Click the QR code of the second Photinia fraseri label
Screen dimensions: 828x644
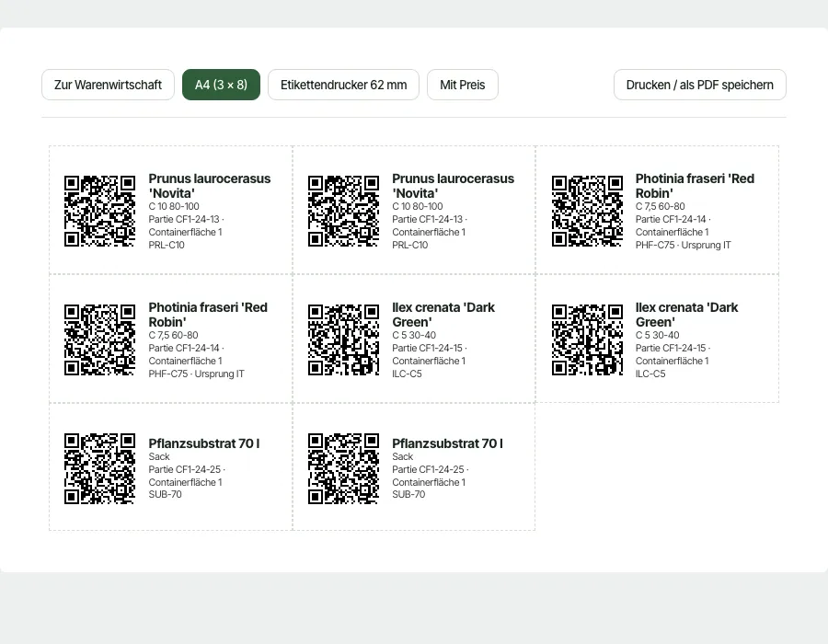99,340
